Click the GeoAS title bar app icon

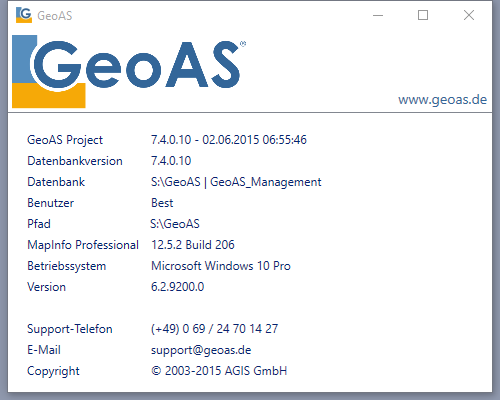click(24, 15)
